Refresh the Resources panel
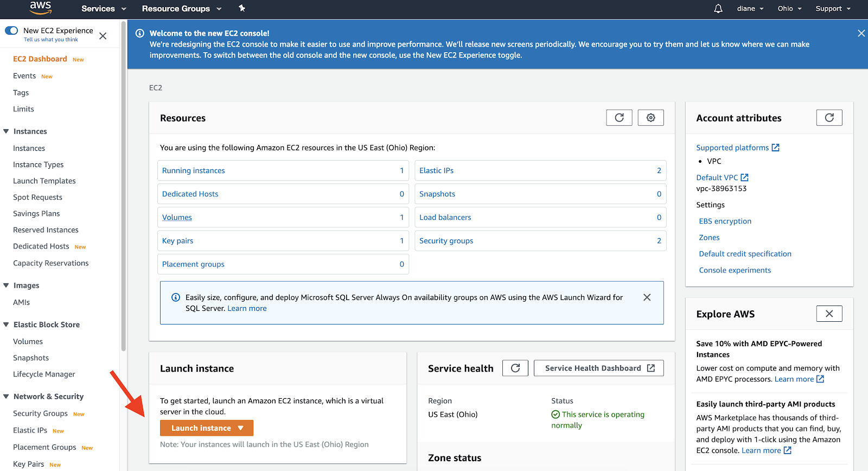This screenshot has height=471, width=868. 619,118
